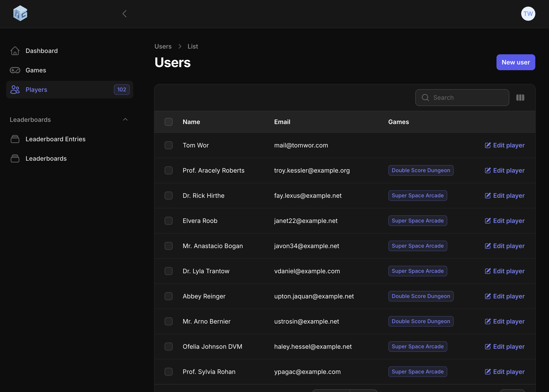This screenshot has height=392, width=549.
Task: Open the Leaderboards menu item
Action: click(x=46, y=158)
